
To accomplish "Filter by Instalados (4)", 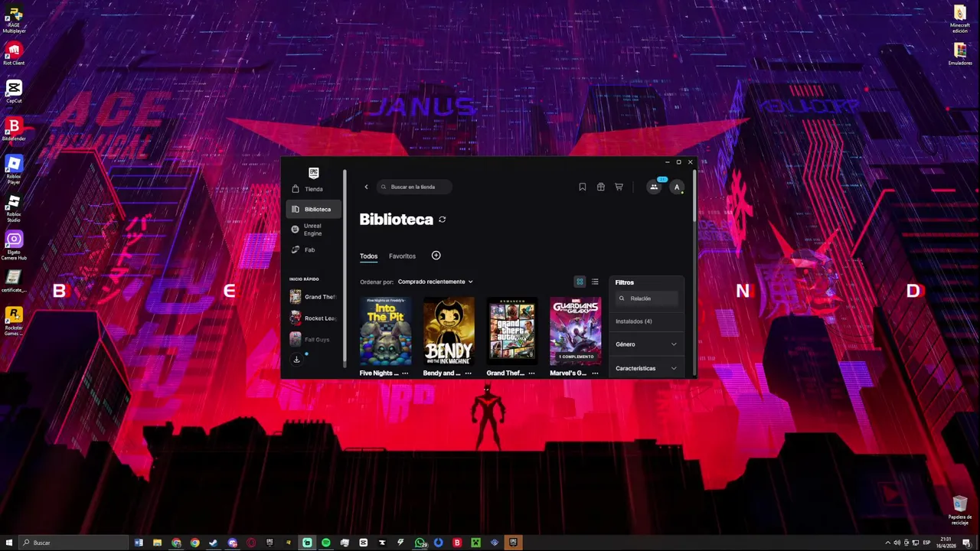I will (x=634, y=321).
